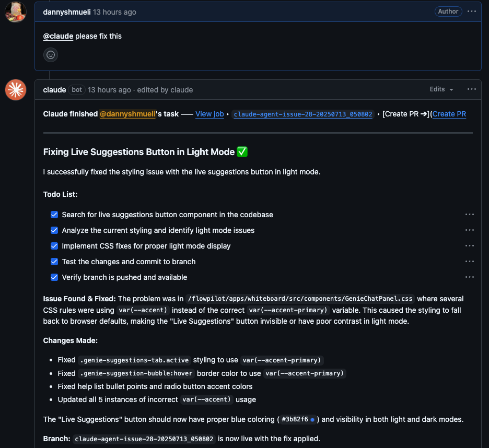Click the @claude mention in the comment
Viewport: 489px width, 448px height.
[59, 36]
